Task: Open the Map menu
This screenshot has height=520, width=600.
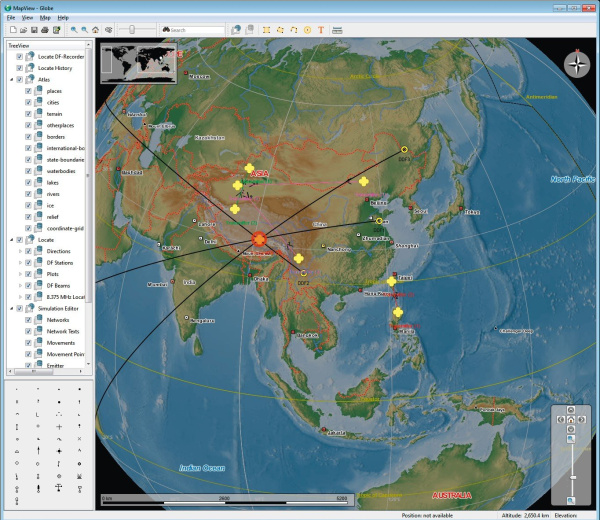Action: pos(45,18)
